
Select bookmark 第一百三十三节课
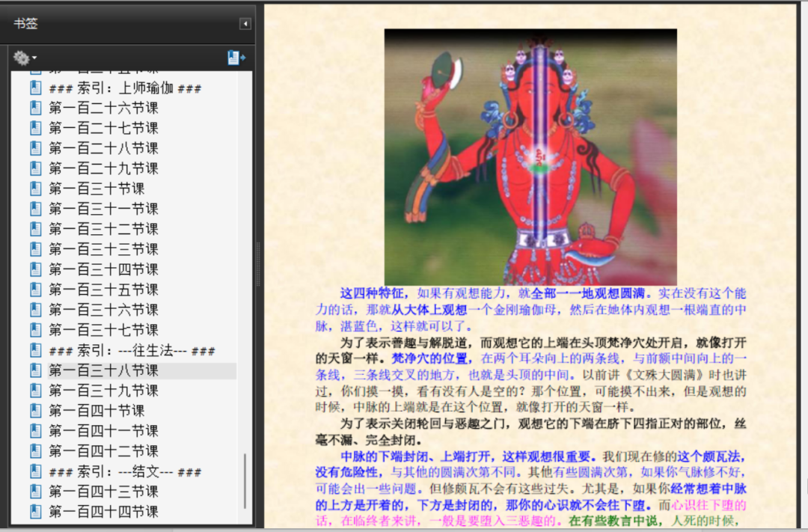103,249
